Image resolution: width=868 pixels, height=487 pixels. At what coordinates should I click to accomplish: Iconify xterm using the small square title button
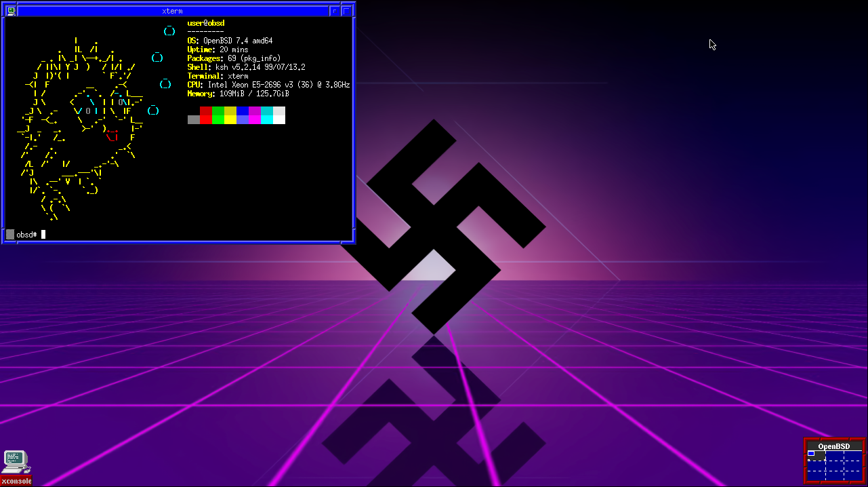[335, 11]
